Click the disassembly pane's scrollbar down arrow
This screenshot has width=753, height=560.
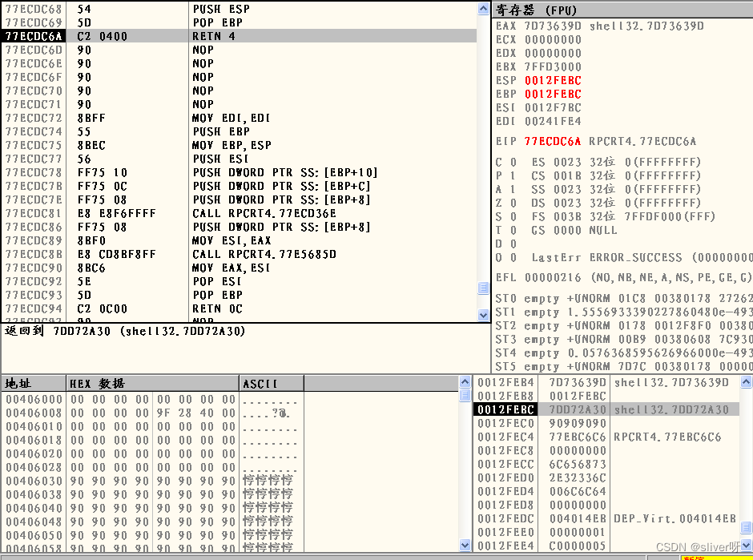tap(484, 314)
